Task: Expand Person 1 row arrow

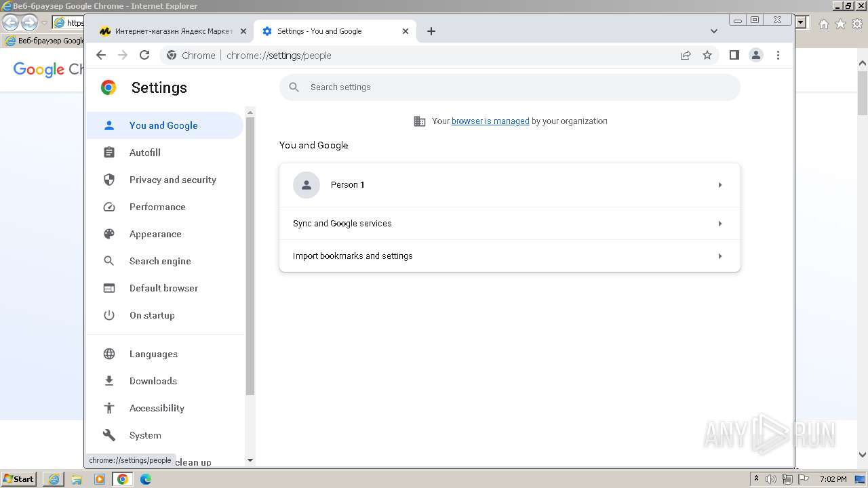Action: click(719, 185)
